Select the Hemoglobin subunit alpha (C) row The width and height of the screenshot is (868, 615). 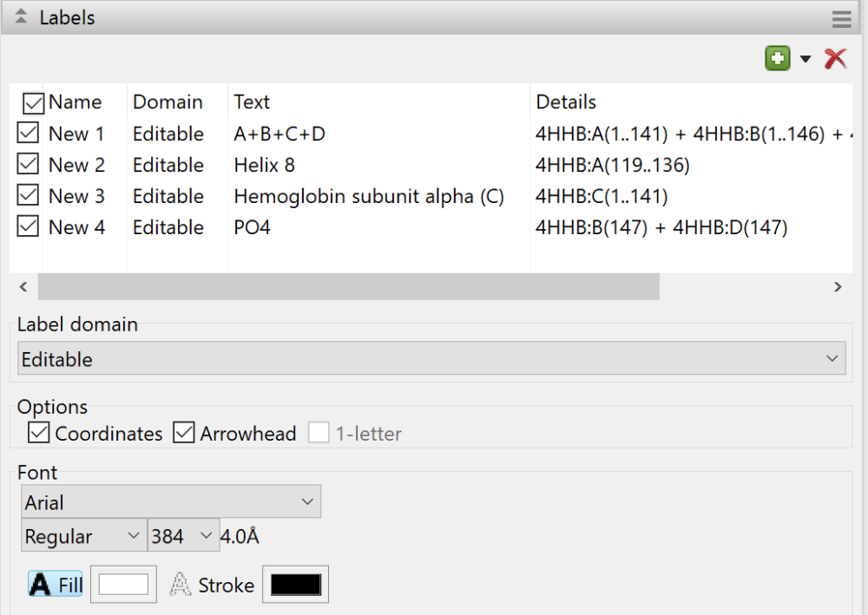tap(368, 196)
